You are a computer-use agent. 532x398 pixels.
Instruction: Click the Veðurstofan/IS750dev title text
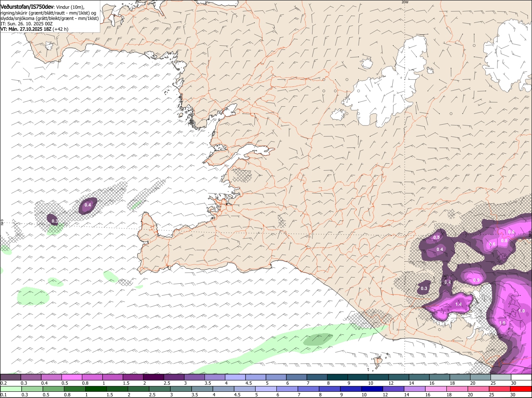pos(27,7)
